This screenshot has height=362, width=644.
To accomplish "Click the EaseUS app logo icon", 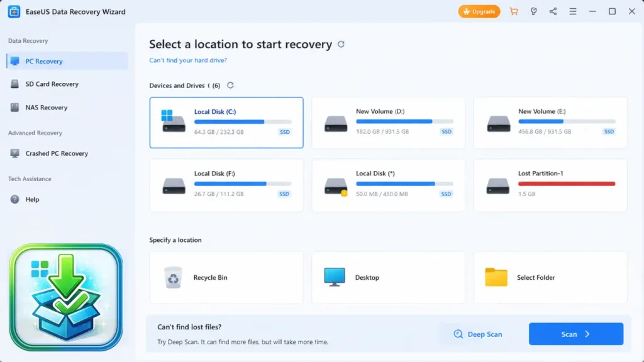I will point(14,11).
